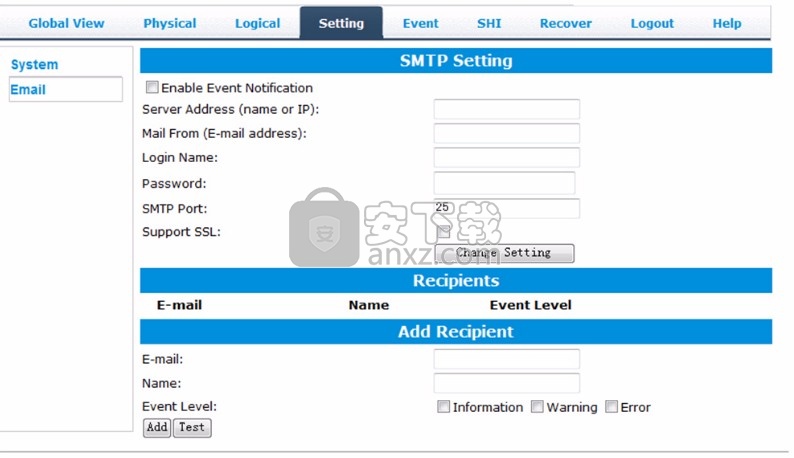Select Email in the sidebar

(66, 89)
